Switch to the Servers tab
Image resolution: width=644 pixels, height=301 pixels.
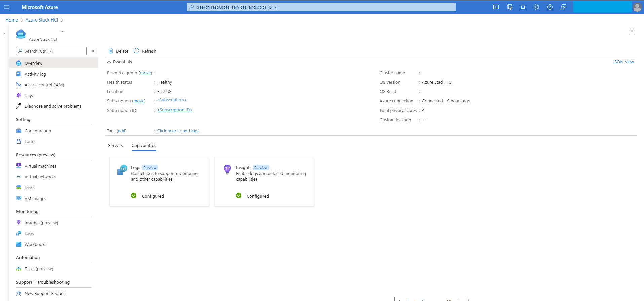tap(115, 146)
